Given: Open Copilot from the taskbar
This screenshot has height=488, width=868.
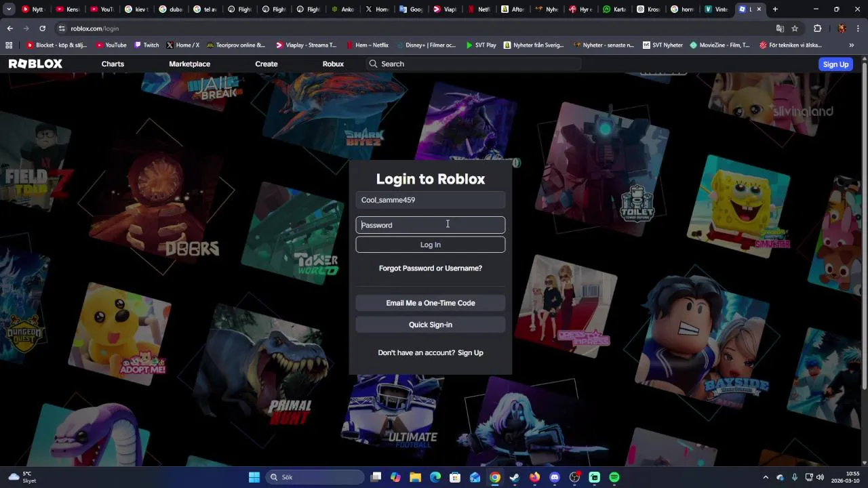Looking at the screenshot, I should tap(395, 477).
